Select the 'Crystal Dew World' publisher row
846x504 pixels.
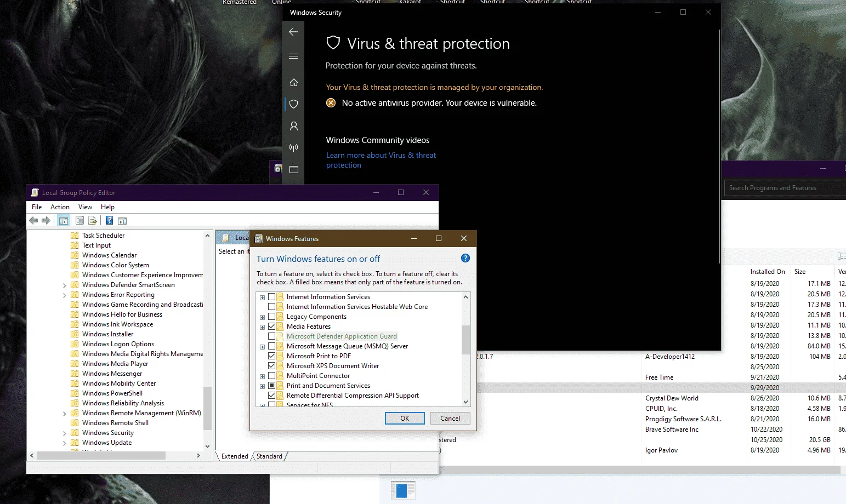tap(672, 398)
